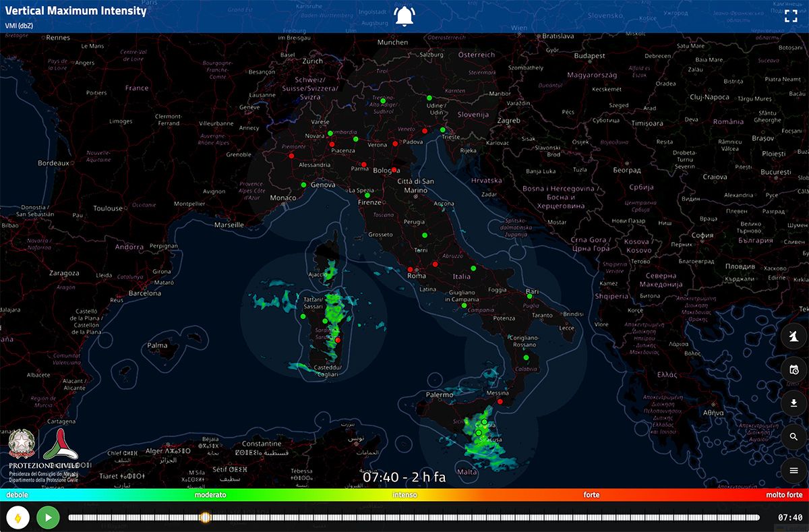
Task: Click the notification bell icon
Action: click(x=404, y=16)
